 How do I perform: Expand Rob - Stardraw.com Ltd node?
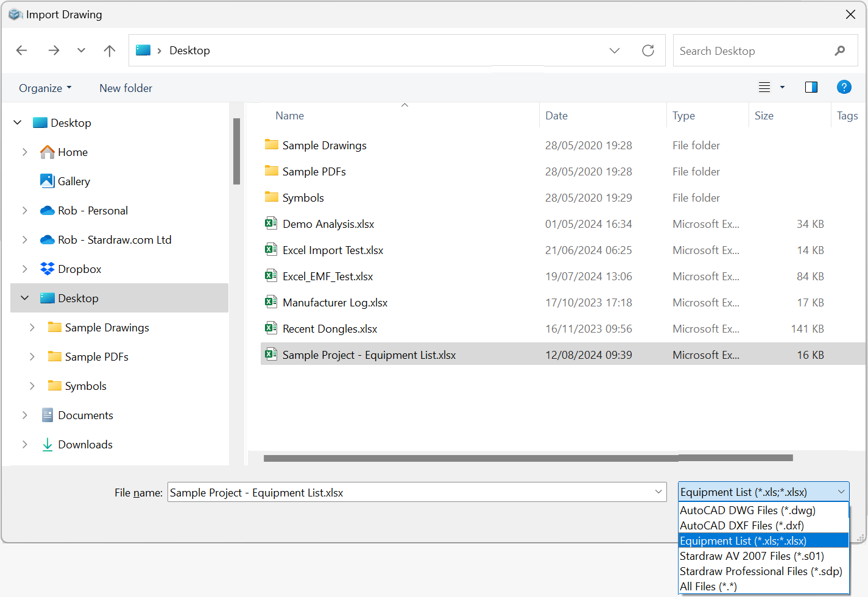coord(25,239)
